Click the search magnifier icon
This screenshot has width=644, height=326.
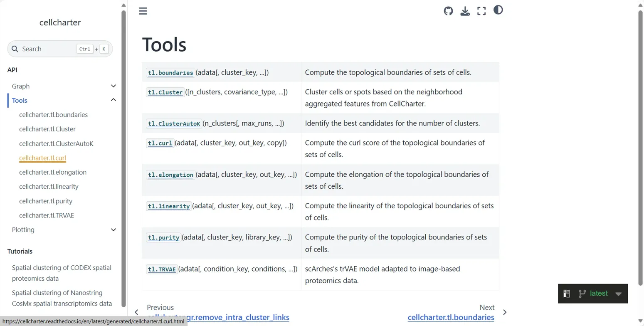pyautogui.click(x=15, y=49)
